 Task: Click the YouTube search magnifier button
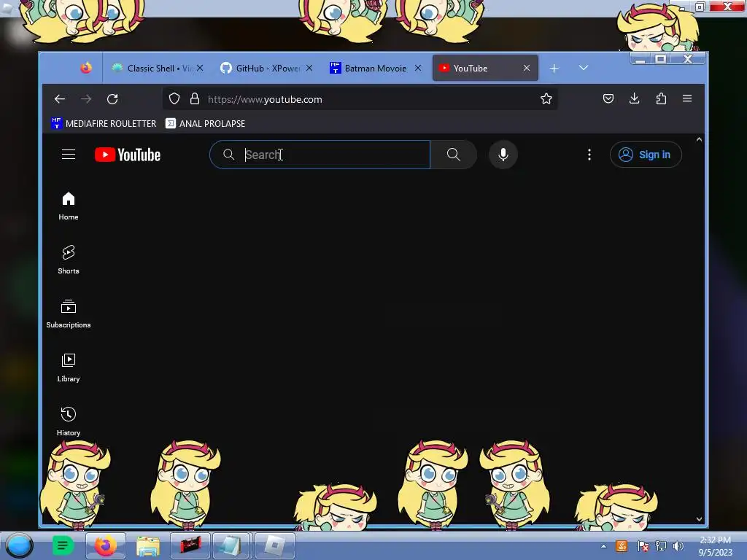(x=454, y=155)
